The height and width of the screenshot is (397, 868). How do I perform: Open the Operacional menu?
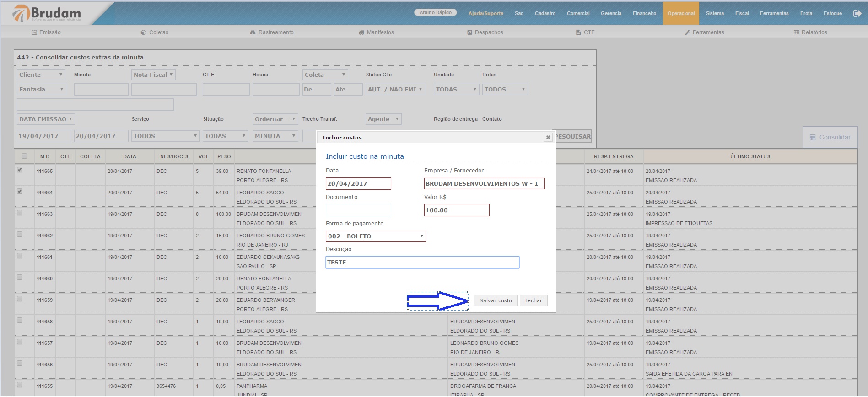681,13
